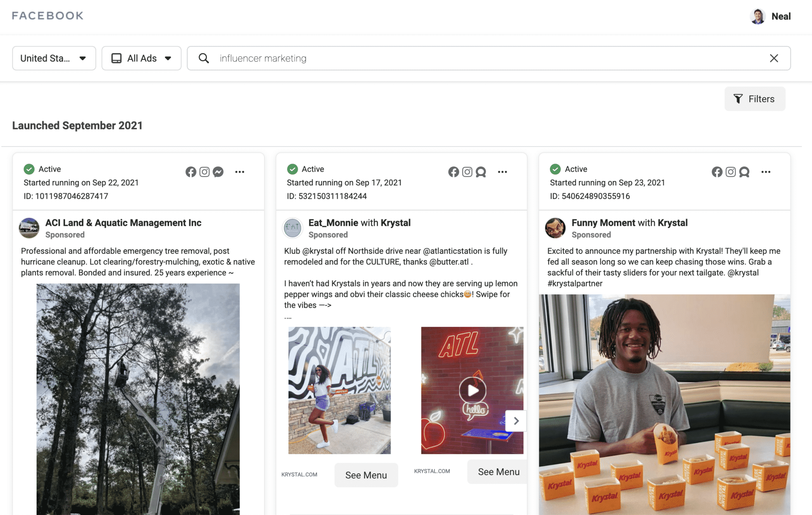The image size is (812, 515).
Task: Click the 'Launched September 2021' heading
Action: pos(77,126)
